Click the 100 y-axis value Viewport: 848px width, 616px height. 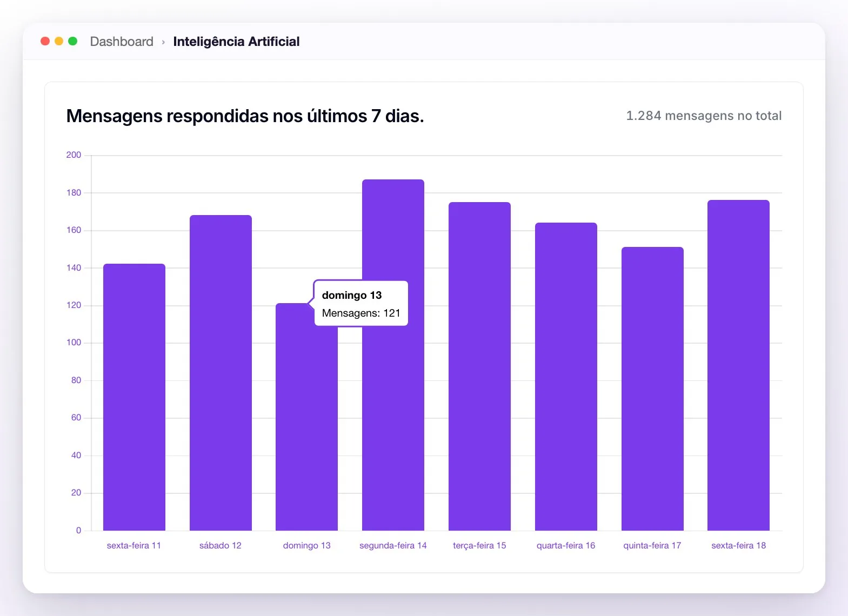74,343
